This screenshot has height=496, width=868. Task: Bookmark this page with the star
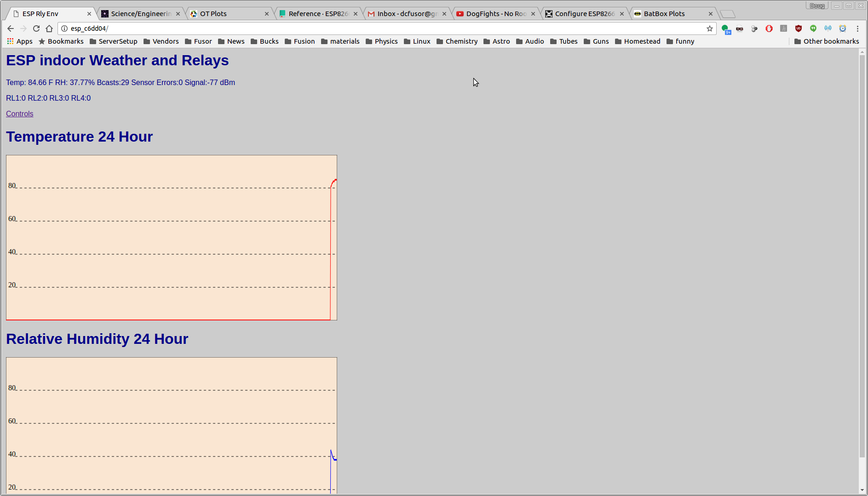pyautogui.click(x=710, y=29)
